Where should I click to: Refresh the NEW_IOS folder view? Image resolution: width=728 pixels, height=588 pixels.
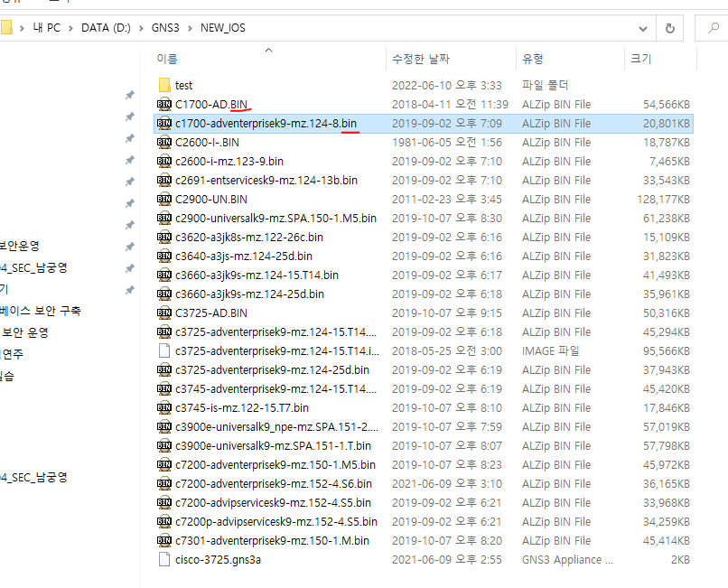pyautogui.click(x=670, y=28)
